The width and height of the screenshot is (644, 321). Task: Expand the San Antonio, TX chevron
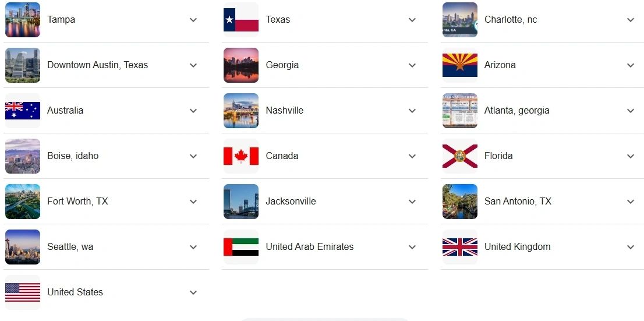631,202
